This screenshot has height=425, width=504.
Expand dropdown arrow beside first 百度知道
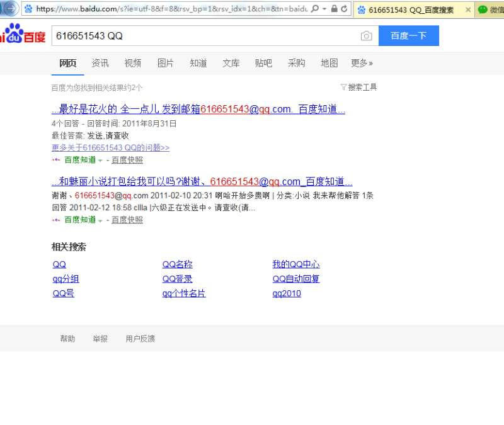(x=100, y=161)
